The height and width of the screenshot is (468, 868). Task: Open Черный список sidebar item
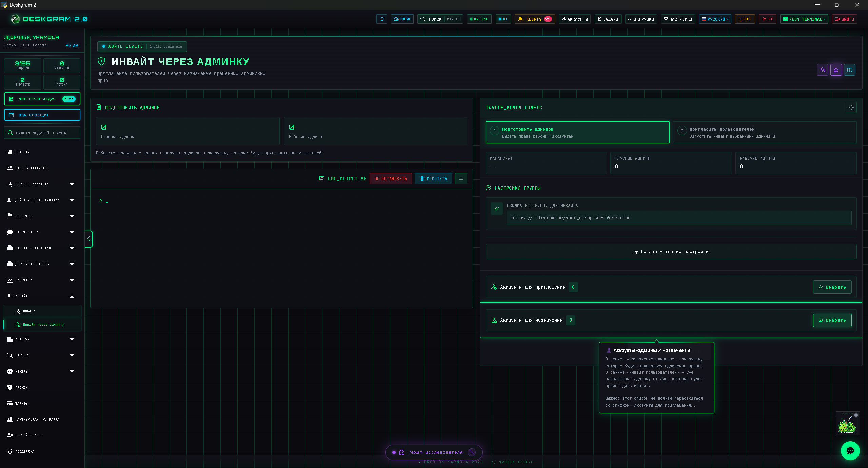(42, 435)
